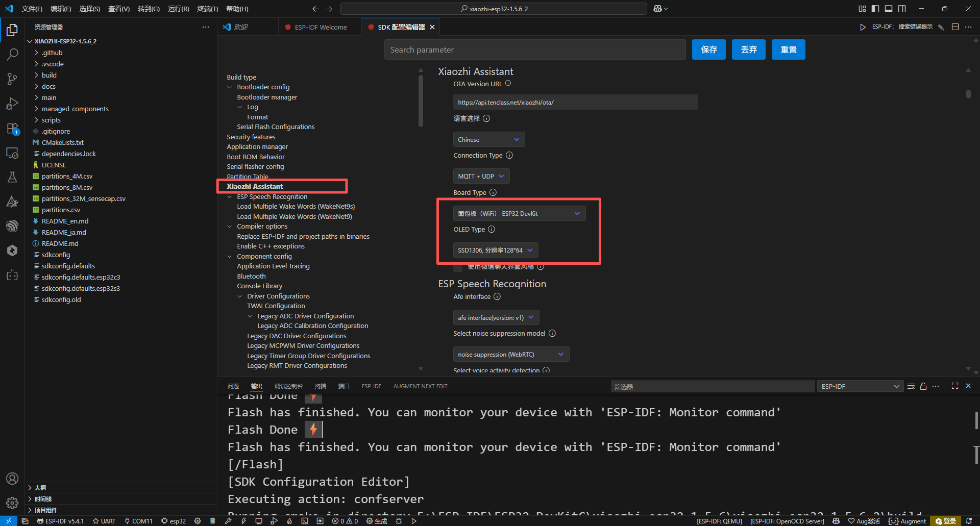This screenshot has height=526, width=980.
Task: Select Xiaozhi Assistant in config tree
Action: click(255, 186)
